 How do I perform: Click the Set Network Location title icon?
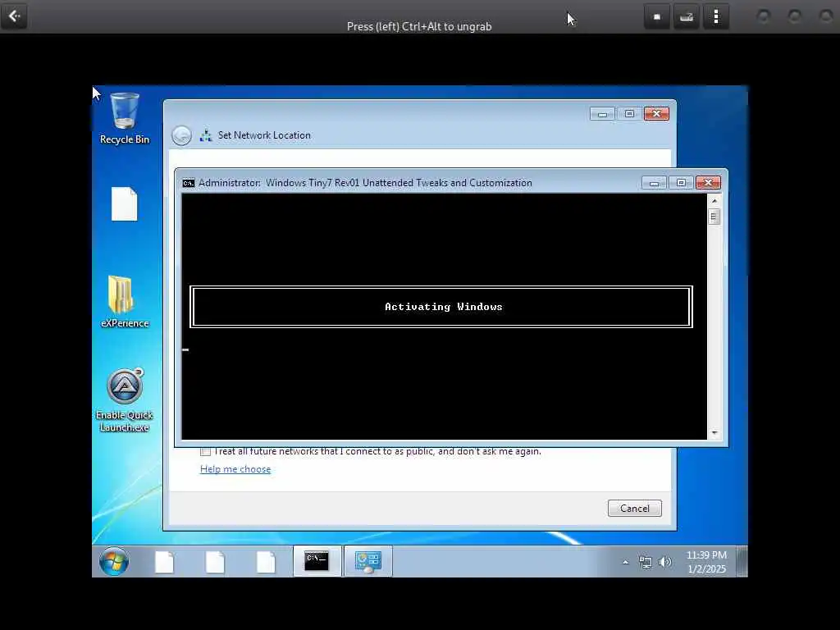point(206,135)
